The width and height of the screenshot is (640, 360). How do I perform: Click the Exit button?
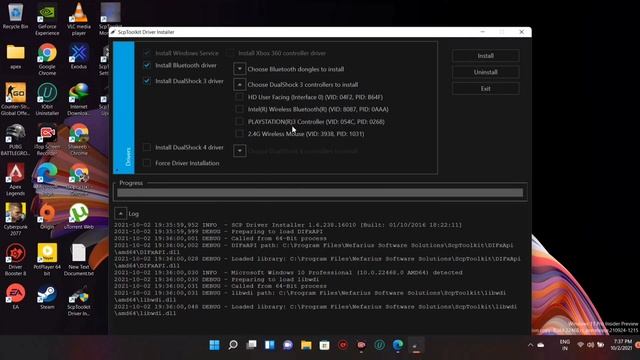point(486,89)
